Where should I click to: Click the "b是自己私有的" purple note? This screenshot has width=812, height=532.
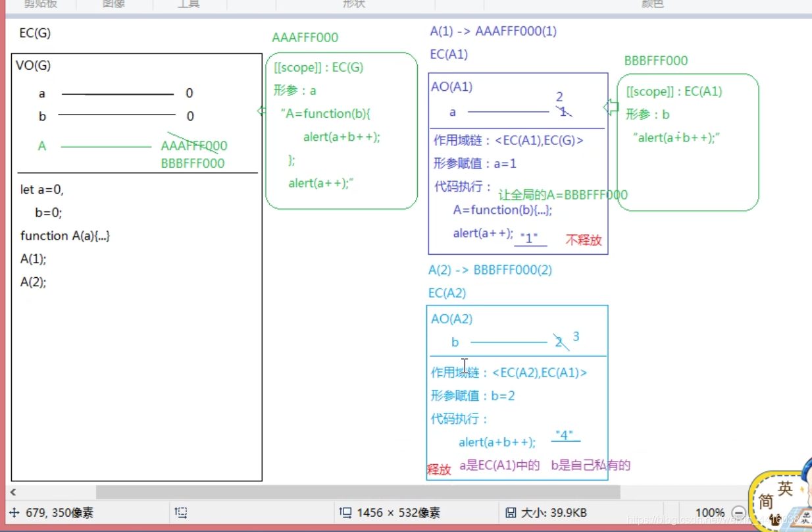pyautogui.click(x=591, y=465)
